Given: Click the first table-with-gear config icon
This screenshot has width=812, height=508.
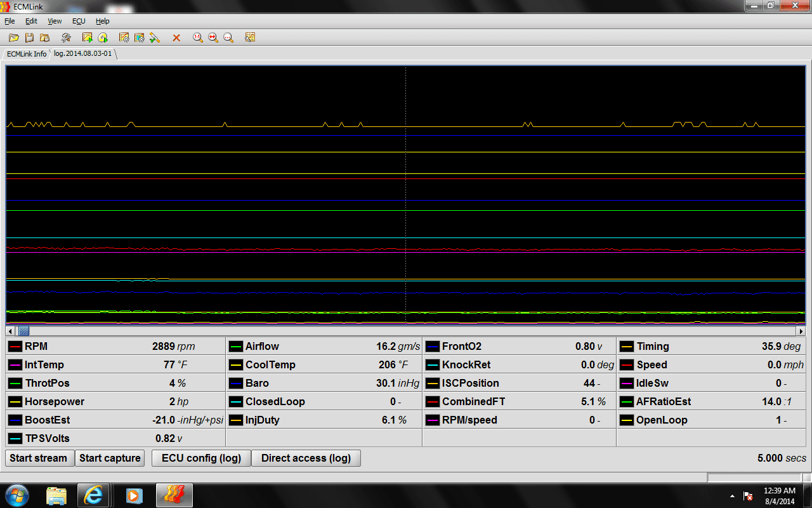Looking at the screenshot, I should pos(124,38).
